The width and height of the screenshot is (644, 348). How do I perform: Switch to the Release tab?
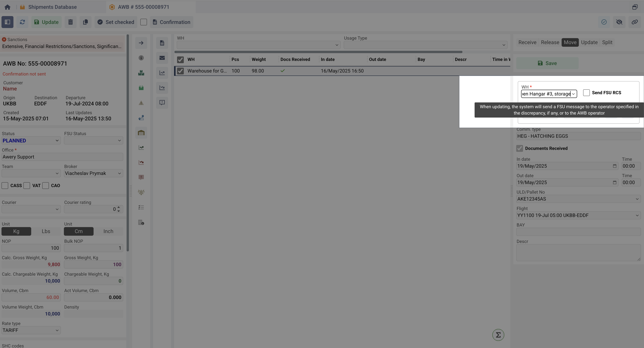(x=550, y=42)
